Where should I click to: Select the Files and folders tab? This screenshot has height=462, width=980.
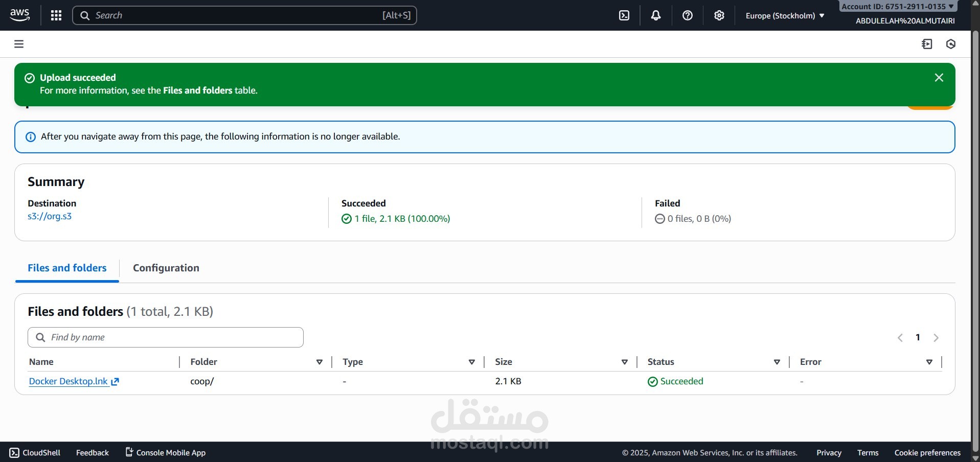tap(66, 267)
